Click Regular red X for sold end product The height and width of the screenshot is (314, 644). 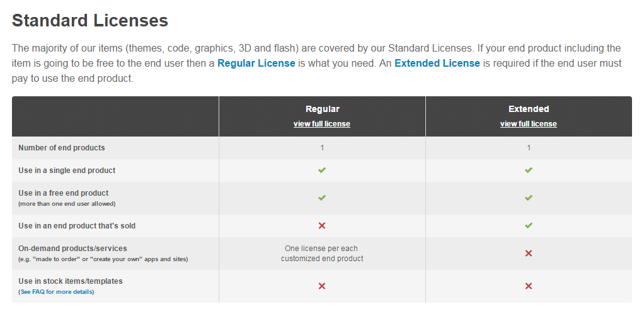pos(322,225)
